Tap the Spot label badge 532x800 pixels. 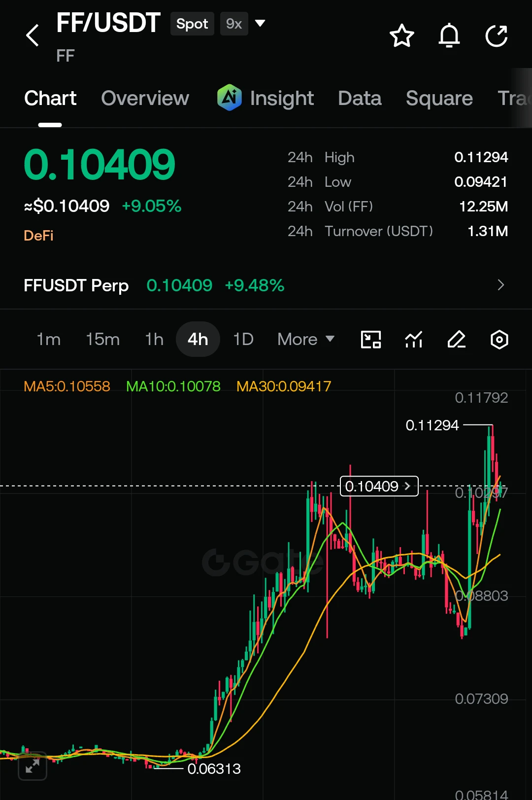point(192,24)
